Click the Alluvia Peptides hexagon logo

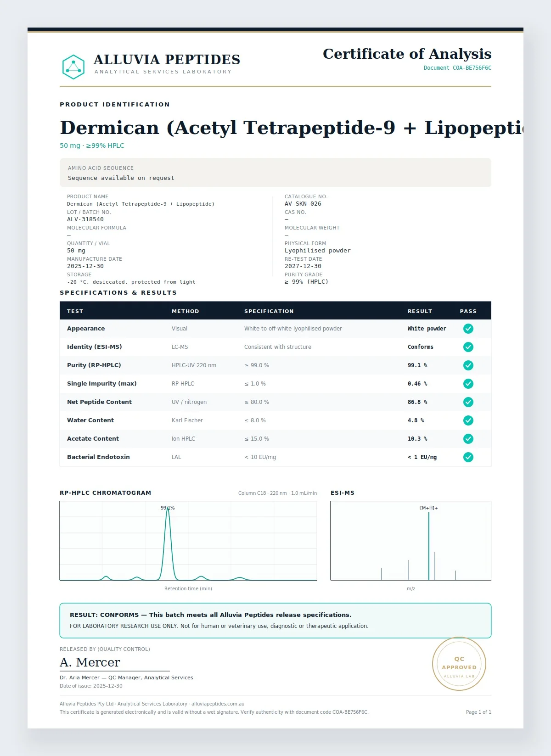(x=73, y=67)
